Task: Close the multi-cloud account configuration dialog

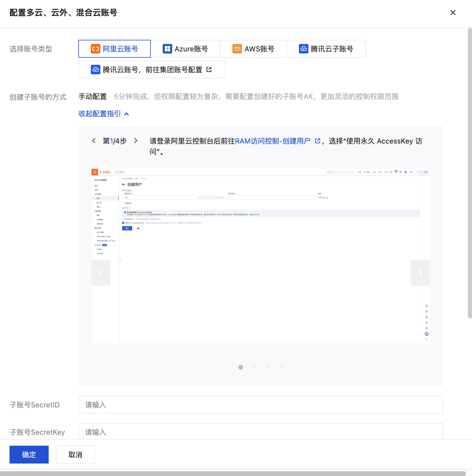Action: click(x=453, y=12)
